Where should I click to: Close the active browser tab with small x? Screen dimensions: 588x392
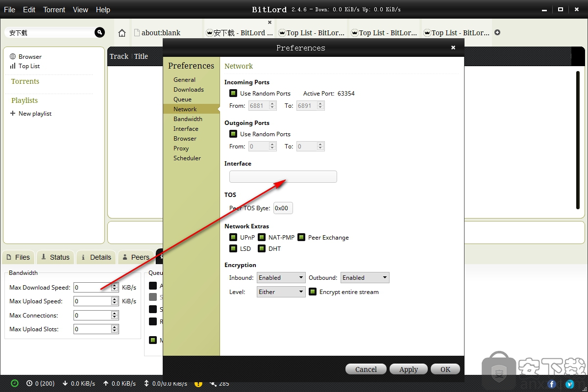click(269, 23)
